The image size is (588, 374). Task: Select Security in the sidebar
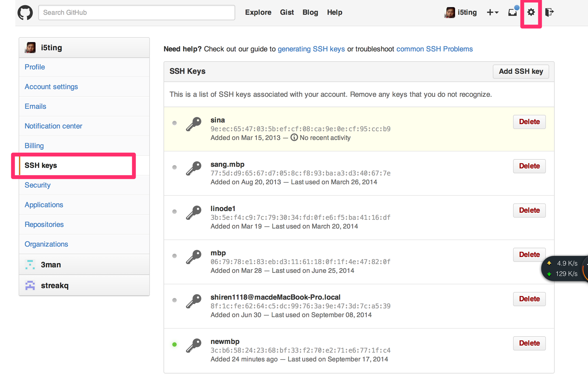click(x=37, y=185)
